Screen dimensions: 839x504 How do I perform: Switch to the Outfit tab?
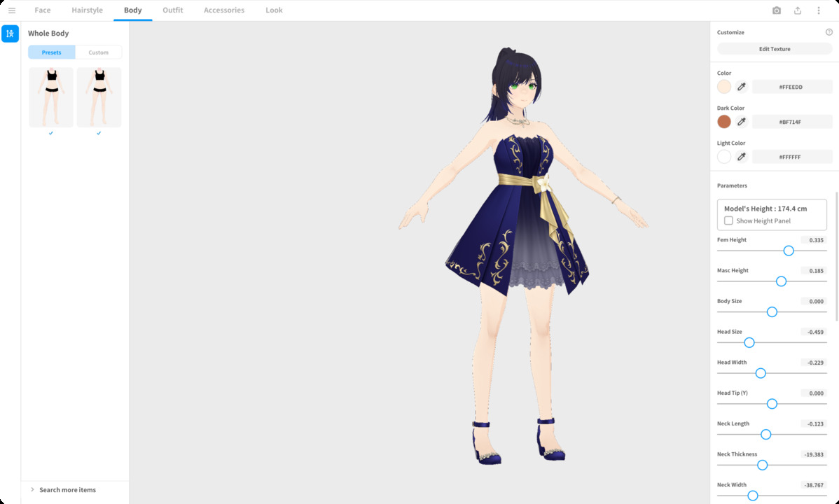tap(173, 10)
